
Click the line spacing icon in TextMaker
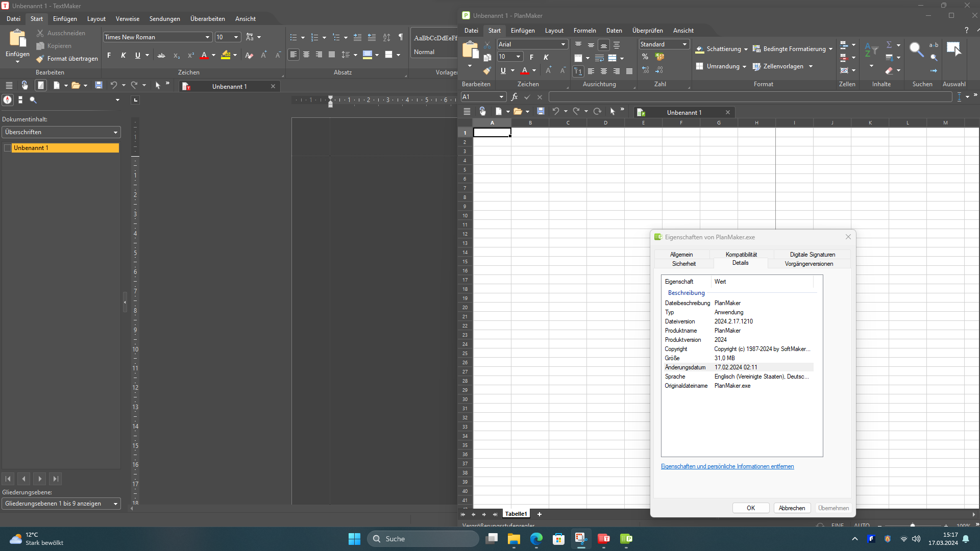pos(346,55)
